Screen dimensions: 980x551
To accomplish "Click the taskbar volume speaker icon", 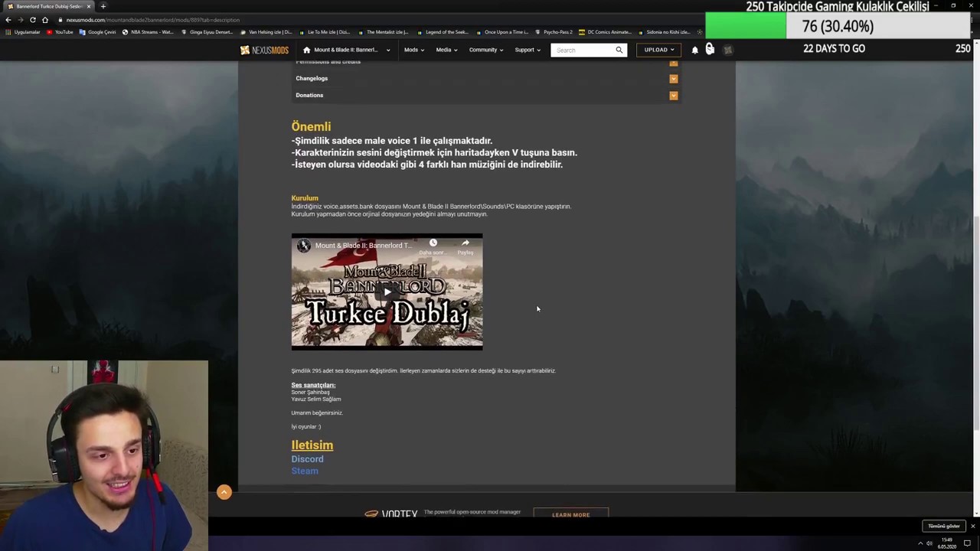I will tap(929, 544).
